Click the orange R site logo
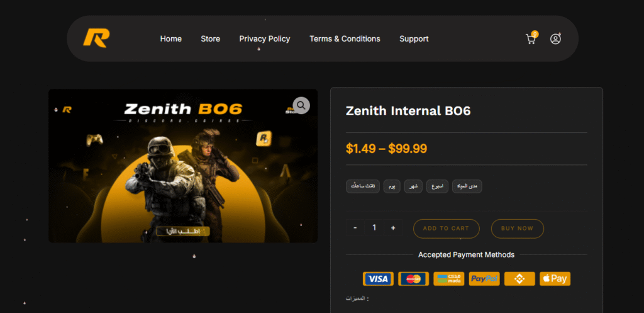The height and width of the screenshot is (313, 644). click(x=96, y=38)
